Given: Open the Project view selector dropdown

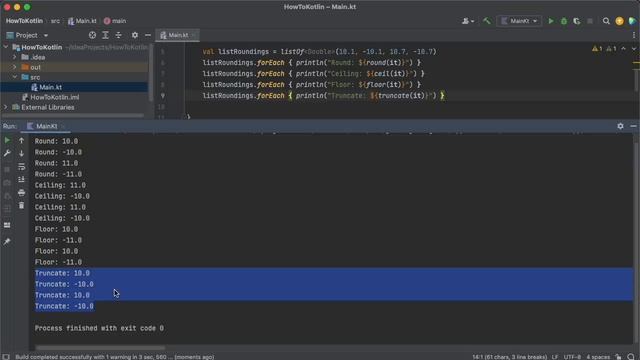Looking at the screenshot, I should tap(27, 35).
